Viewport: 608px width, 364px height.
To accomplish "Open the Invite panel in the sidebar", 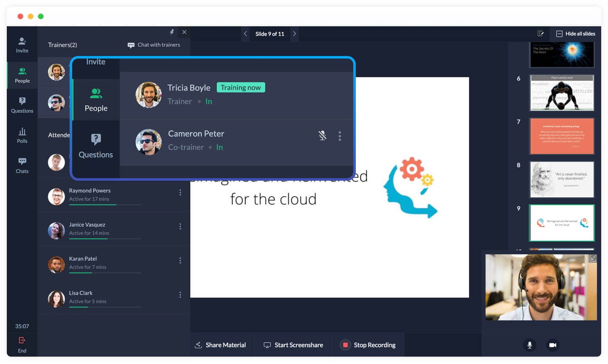I will 22,45.
